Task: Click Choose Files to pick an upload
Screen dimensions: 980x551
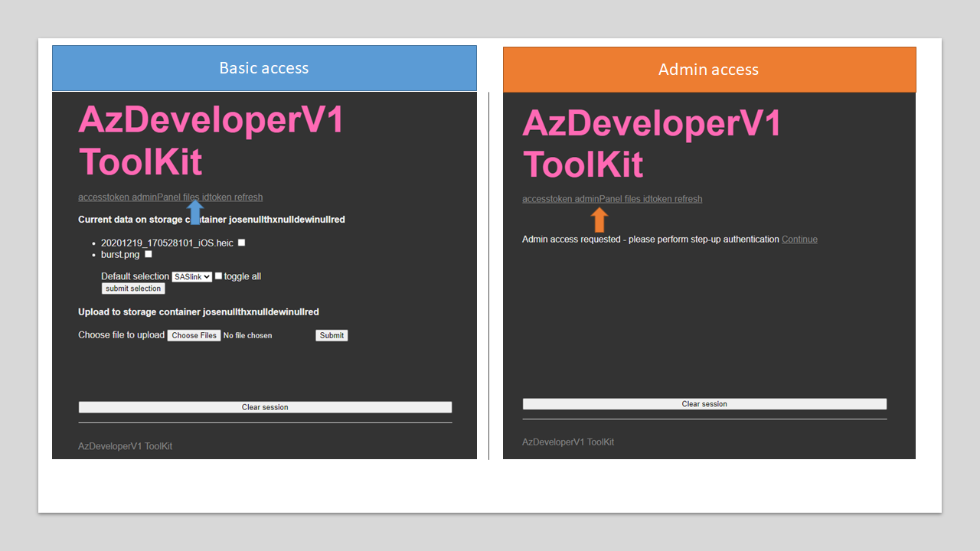Action: point(194,335)
